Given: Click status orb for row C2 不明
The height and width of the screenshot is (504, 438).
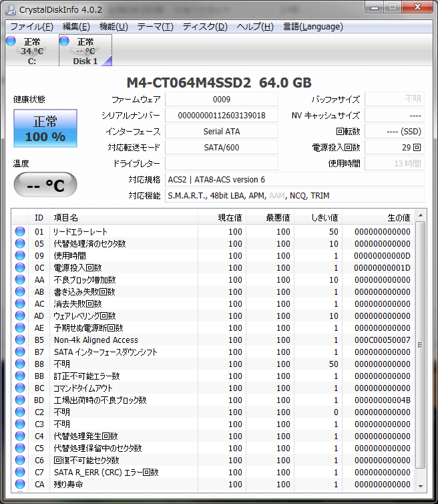Looking at the screenshot, I should tap(20, 412).
